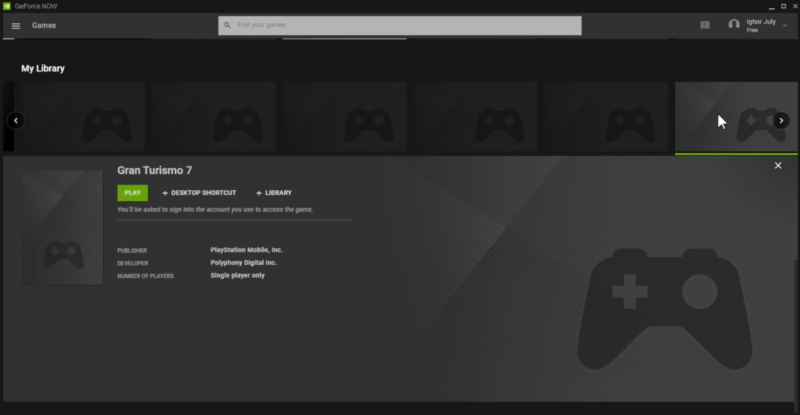800x415 pixels.
Task: Open the feedback notification icon
Action: tap(705, 25)
